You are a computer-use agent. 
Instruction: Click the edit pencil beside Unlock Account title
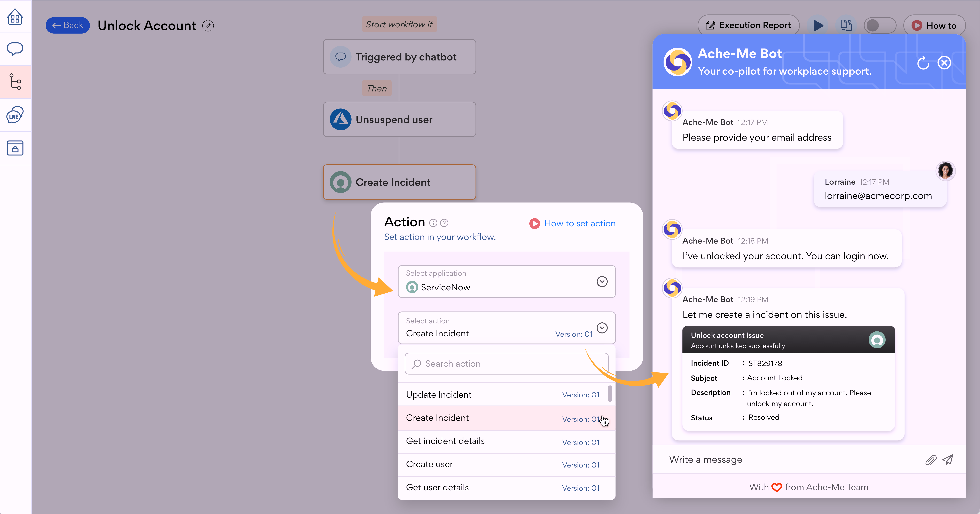pyautogui.click(x=208, y=26)
